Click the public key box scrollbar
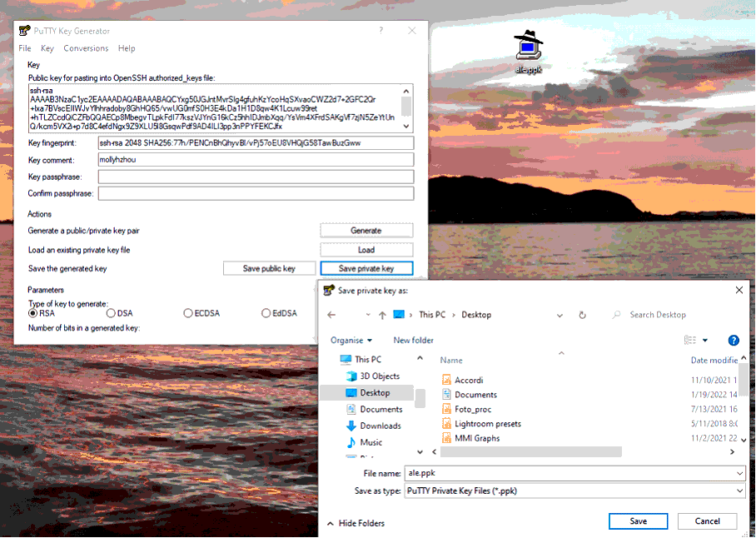Viewport: 756px width, 538px height. point(406,108)
